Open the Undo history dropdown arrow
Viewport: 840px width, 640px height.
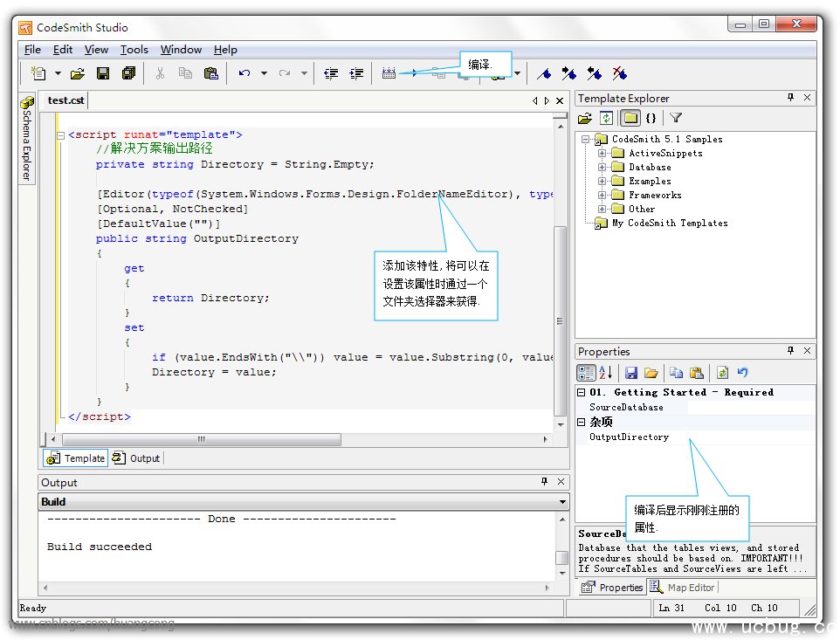click(x=264, y=73)
